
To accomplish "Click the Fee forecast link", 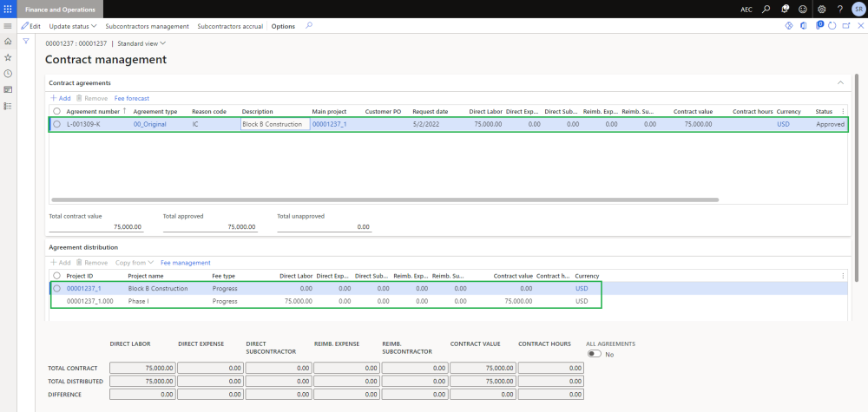I will [132, 99].
